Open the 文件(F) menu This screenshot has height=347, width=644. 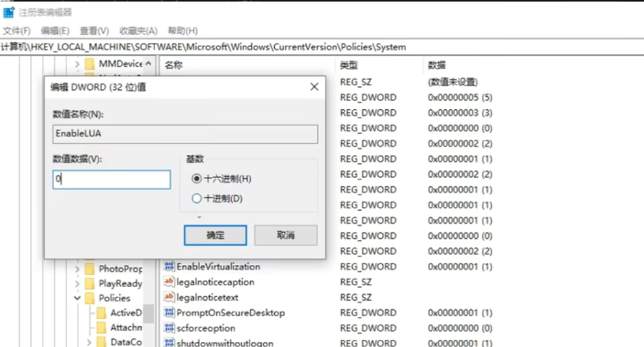[16, 31]
